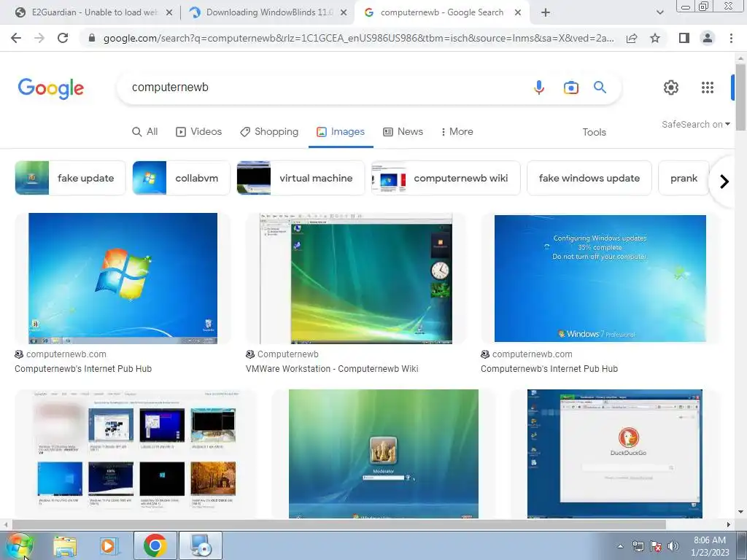Open the Google apps grid

708,87
